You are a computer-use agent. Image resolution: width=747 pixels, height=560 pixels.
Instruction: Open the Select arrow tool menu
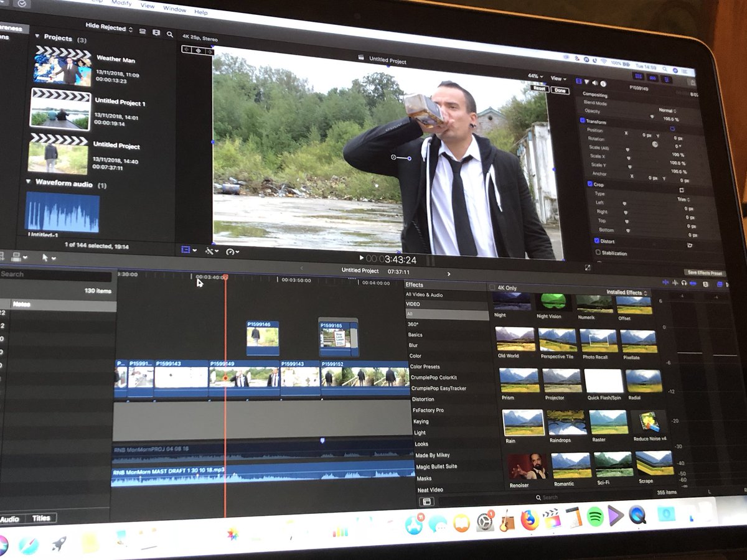point(48,258)
